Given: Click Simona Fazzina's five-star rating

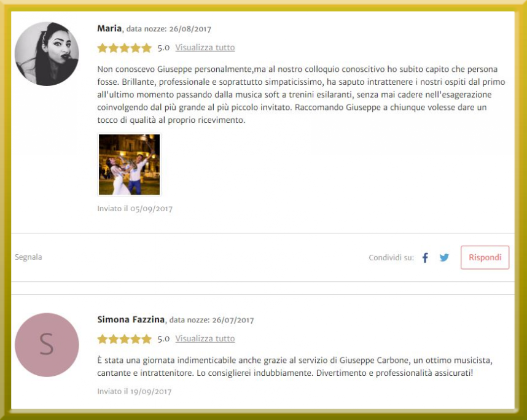Looking at the screenshot, I should pos(124,339).
